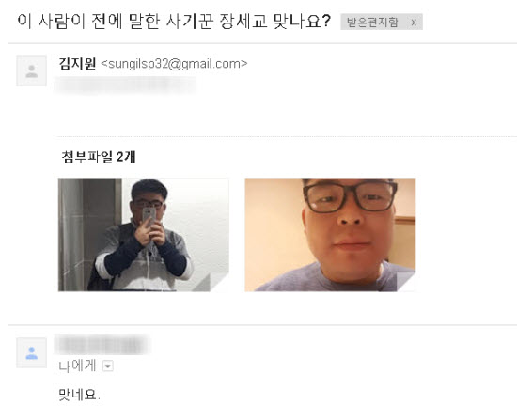Click the 나에게 recipient text
Image resolution: width=517 pixels, height=420 pixels.
(x=77, y=366)
